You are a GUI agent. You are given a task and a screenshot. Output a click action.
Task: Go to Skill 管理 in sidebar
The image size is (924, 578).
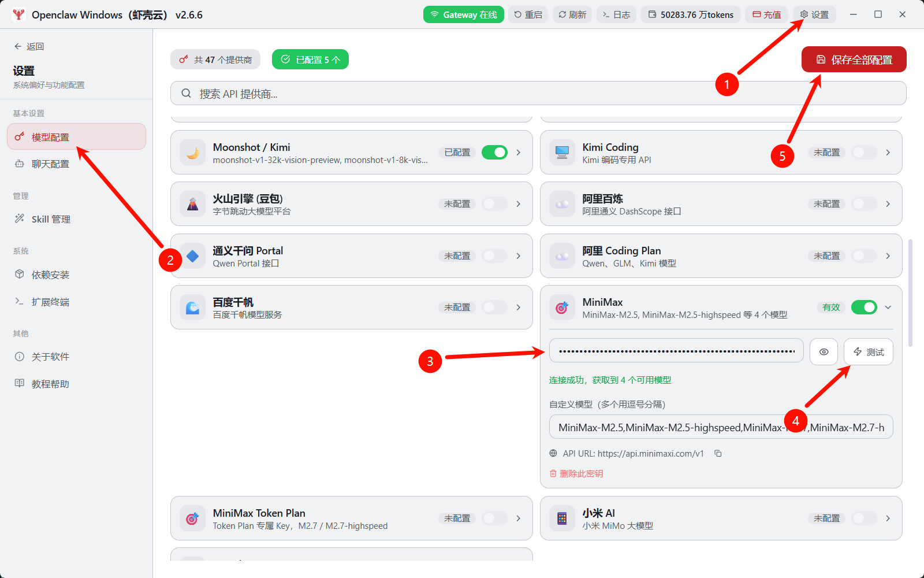coord(76,219)
